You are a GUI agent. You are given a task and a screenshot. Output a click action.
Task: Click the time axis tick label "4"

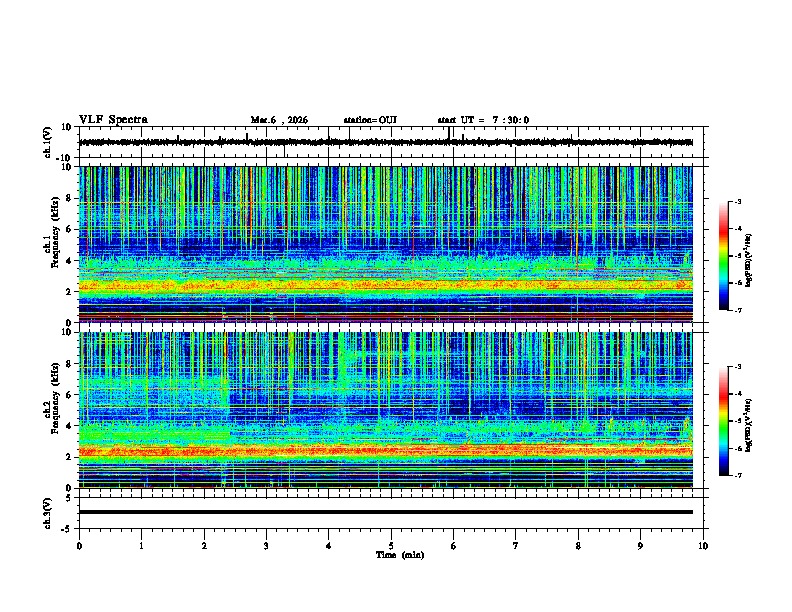click(x=329, y=546)
